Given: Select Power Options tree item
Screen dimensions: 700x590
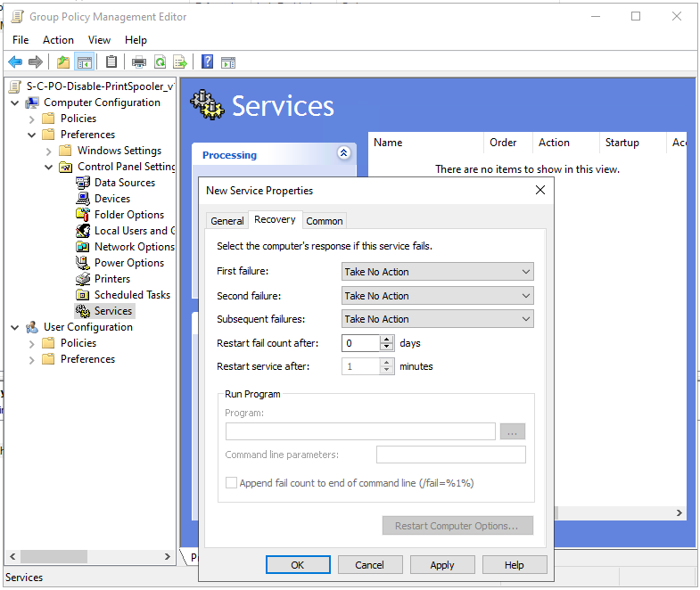Looking at the screenshot, I should [x=128, y=263].
